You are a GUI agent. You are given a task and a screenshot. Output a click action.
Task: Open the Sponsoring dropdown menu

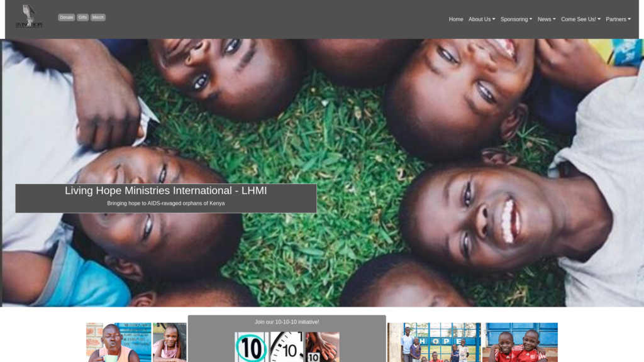pyautogui.click(x=516, y=19)
